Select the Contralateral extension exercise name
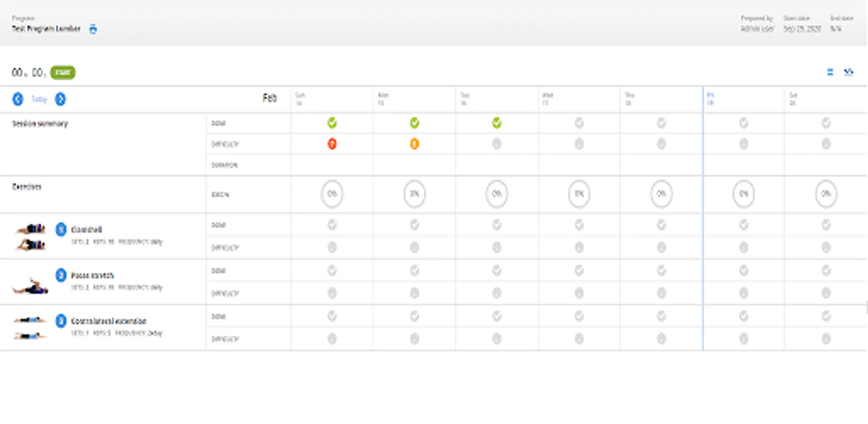868x424 pixels. coord(108,321)
